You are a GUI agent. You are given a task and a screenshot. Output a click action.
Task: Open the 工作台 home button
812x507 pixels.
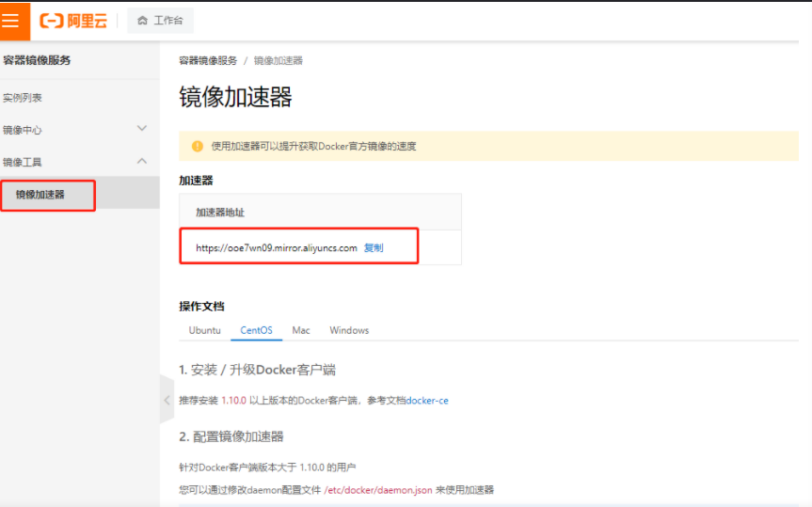coord(160,20)
